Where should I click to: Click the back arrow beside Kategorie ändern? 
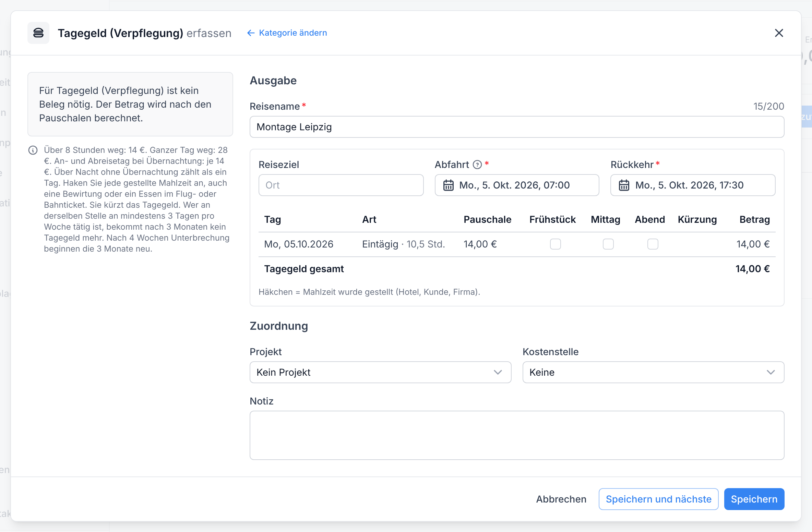(x=251, y=33)
